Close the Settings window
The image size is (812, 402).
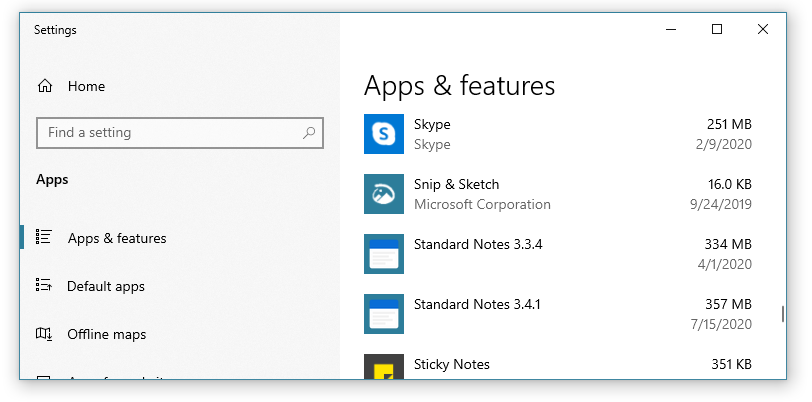pos(763,30)
